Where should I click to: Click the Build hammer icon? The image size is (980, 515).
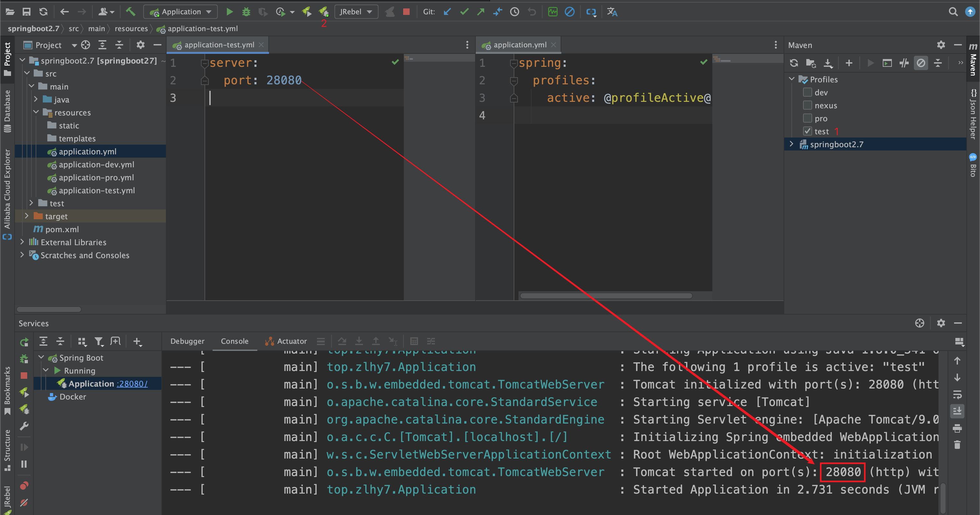point(131,12)
